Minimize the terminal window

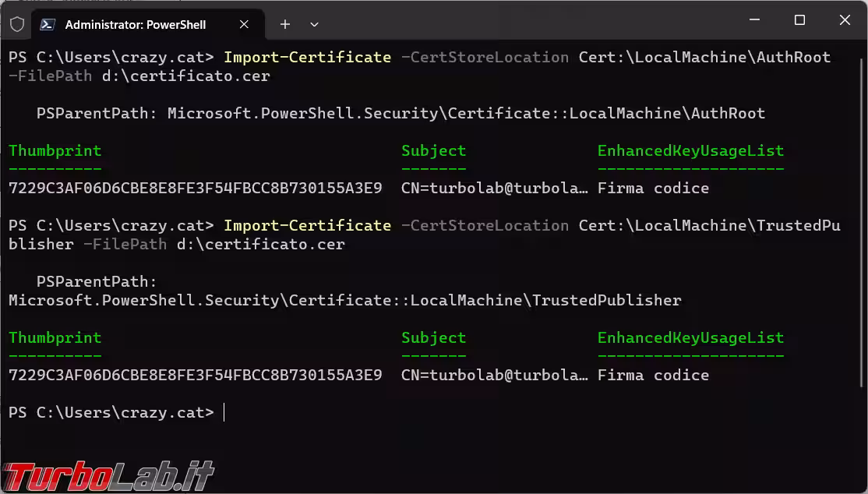pyautogui.click(x=753, y=21)
